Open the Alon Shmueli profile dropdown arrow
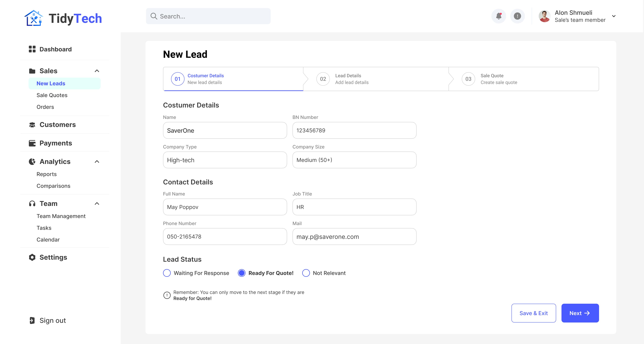The height and width of the screenshot is (344, 644). tap(614, 16)
